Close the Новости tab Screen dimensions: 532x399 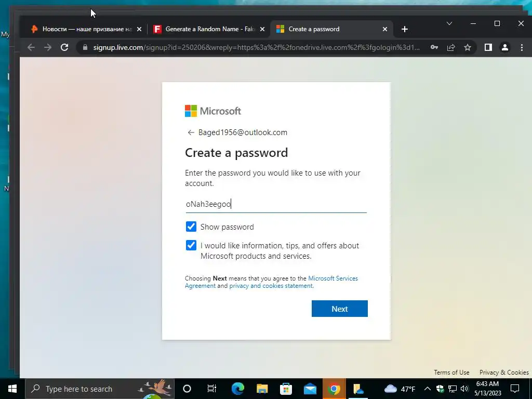point(139,29)
